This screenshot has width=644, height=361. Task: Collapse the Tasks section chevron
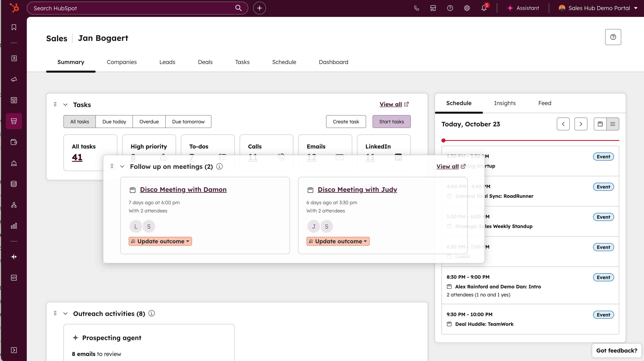[65, 105]
